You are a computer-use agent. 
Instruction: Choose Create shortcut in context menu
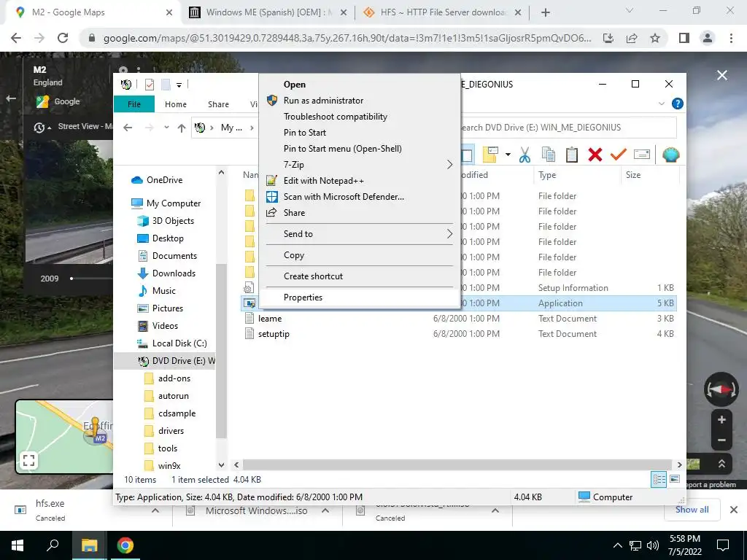(360, 276)
